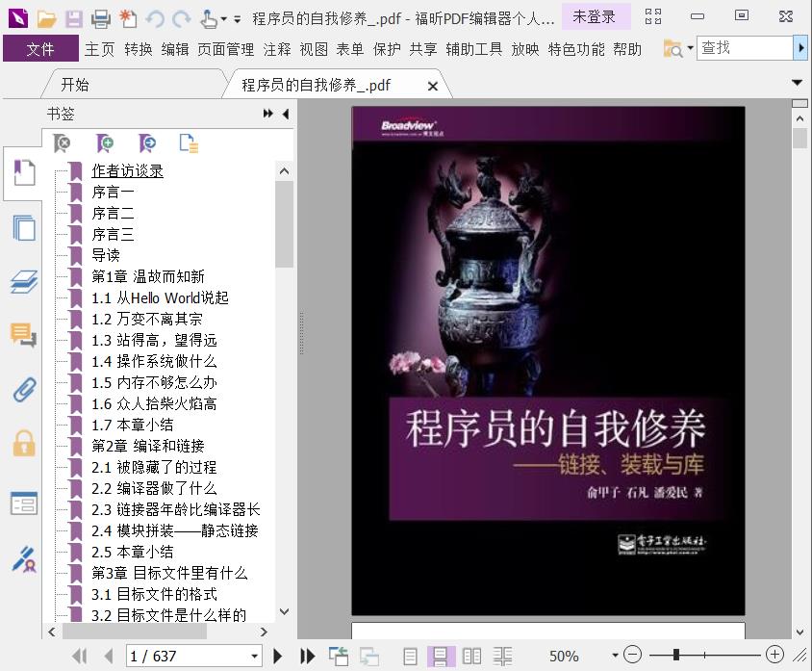Viewport: 812px width, 671px height.
Task: Open the 第2章 编译和链接 bookmark
Action: pos(148,446)
